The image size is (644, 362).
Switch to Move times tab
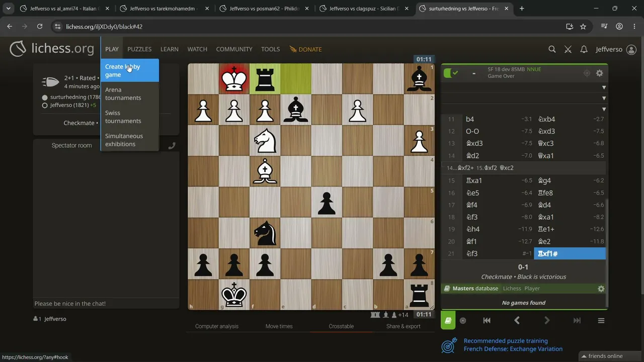click(279, 326)
